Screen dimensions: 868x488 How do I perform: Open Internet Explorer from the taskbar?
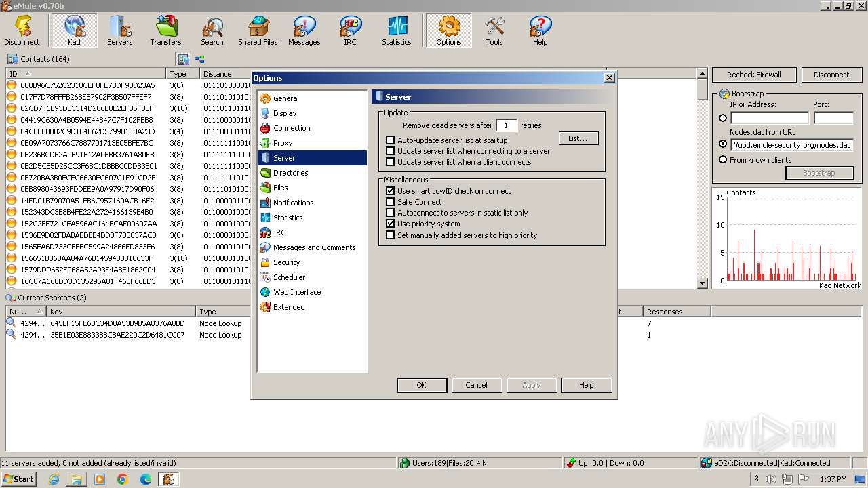54,479
